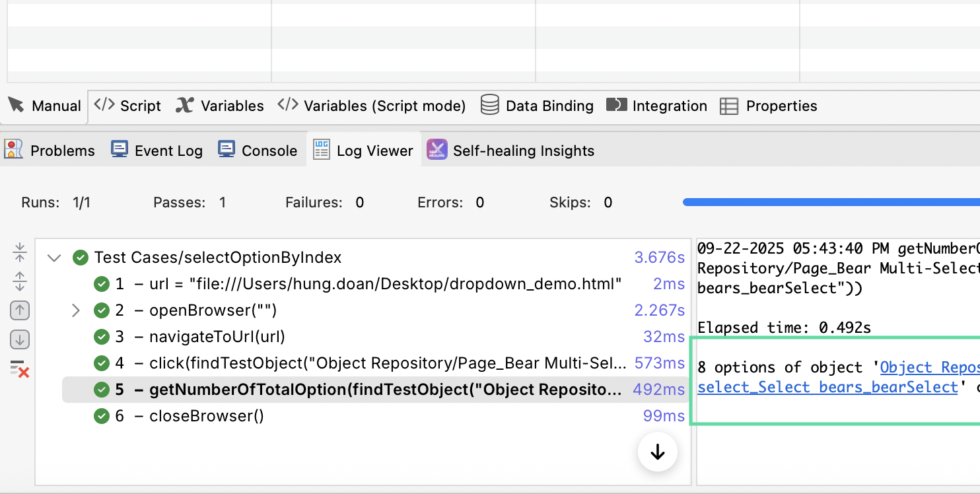This screenshot has width=980, height=494.
Task: Collapse the Test Cases/selectOptionByIndex tree node
Action: point(54,258)
